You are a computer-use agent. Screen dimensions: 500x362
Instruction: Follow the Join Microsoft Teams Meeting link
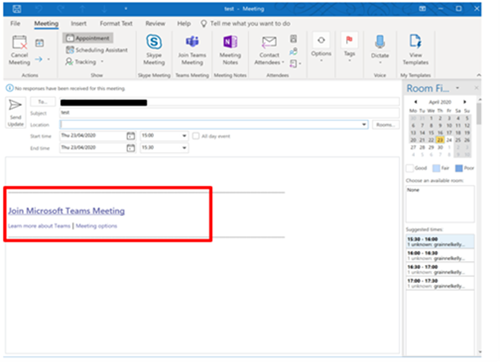67,211
